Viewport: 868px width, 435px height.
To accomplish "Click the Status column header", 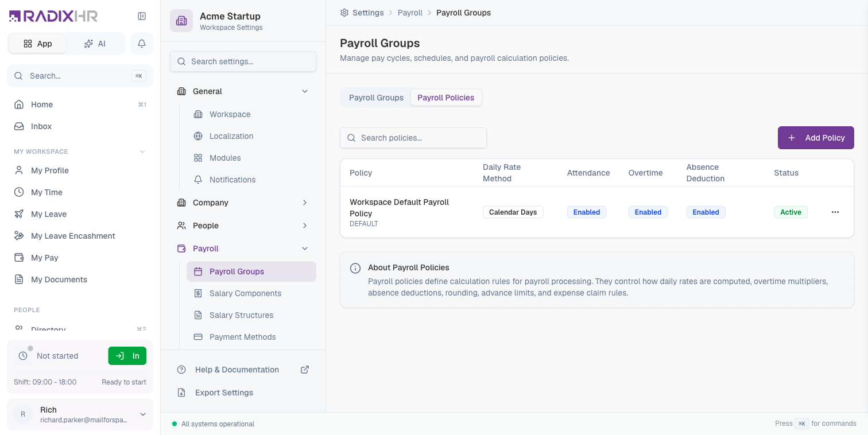I will [786, 173].
